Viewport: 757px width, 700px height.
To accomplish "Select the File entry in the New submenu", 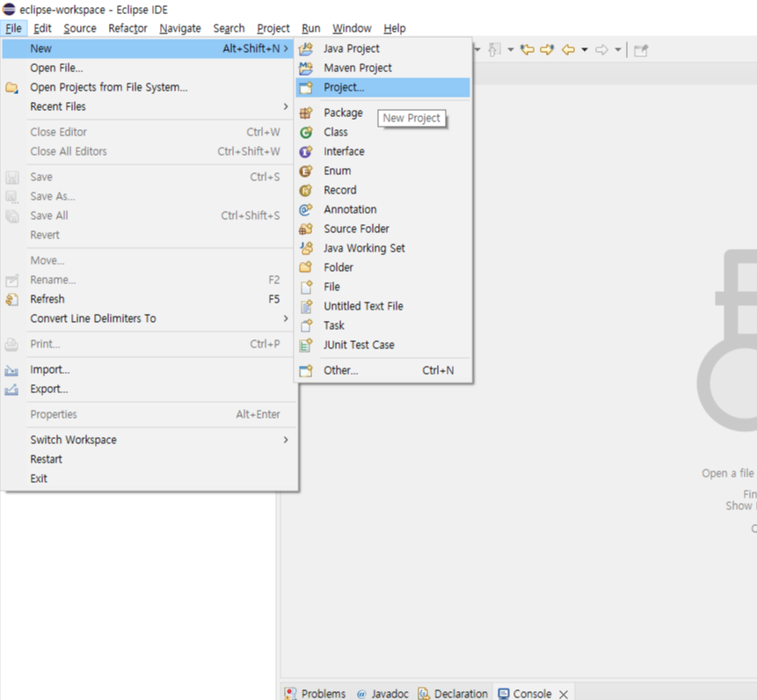I will pyautogui.click(x=382, y=287).
